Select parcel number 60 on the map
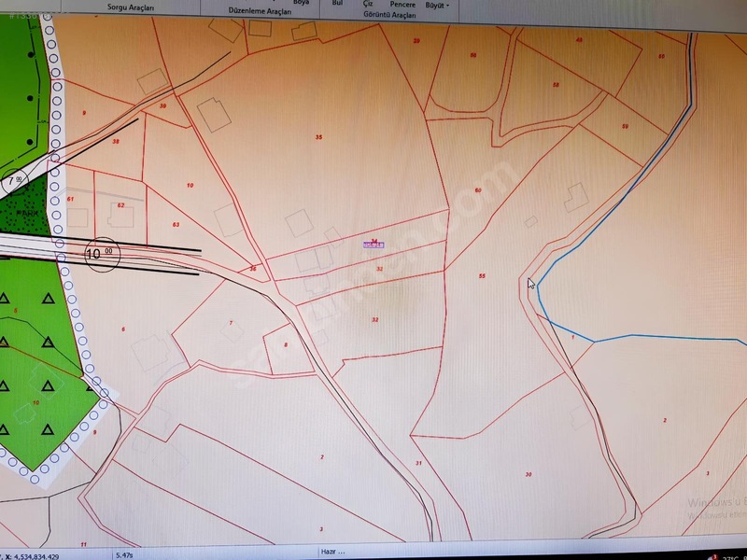The image size is (747, 560). tap(478, 190)
